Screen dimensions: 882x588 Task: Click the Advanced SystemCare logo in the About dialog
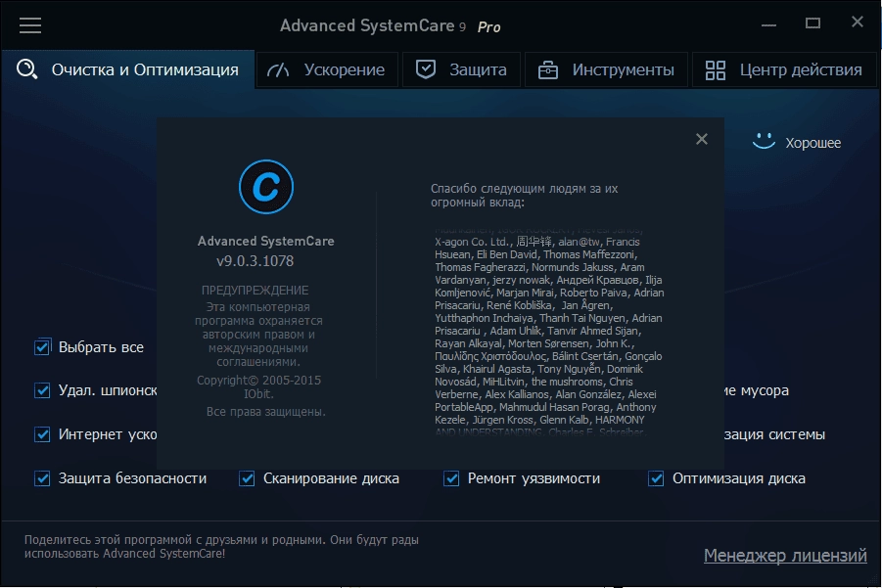coord(266,187)
